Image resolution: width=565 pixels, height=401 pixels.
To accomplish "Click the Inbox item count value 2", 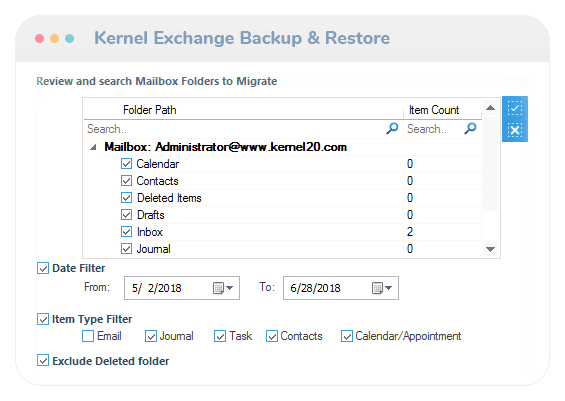I will [410, 232].
